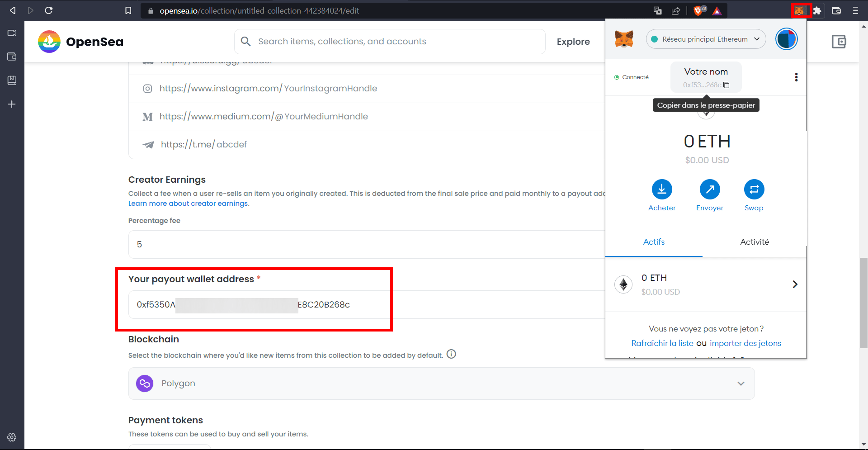Open Learn more about creator earnings link

(189, 204)
